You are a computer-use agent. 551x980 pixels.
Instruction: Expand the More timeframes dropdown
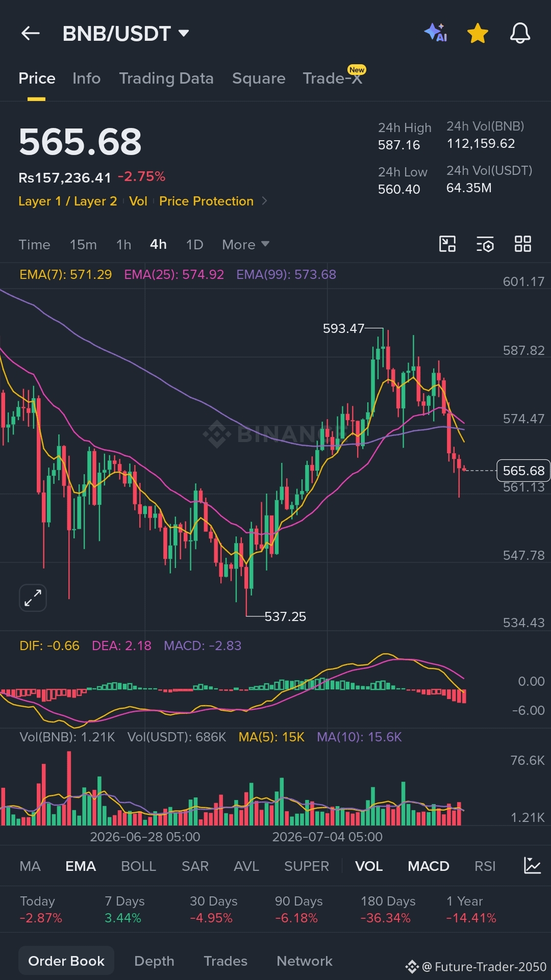245,245
